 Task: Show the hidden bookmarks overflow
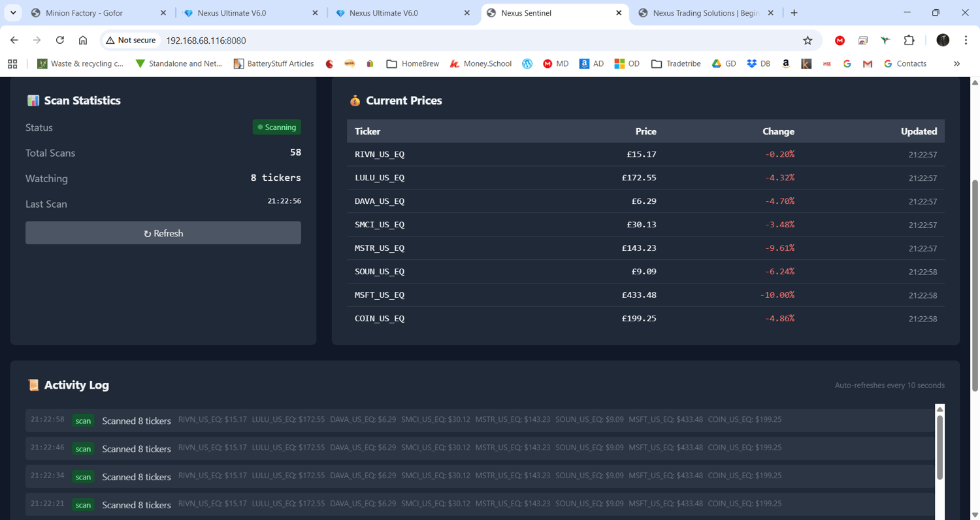pyautogui.click(x=957, y=63)
